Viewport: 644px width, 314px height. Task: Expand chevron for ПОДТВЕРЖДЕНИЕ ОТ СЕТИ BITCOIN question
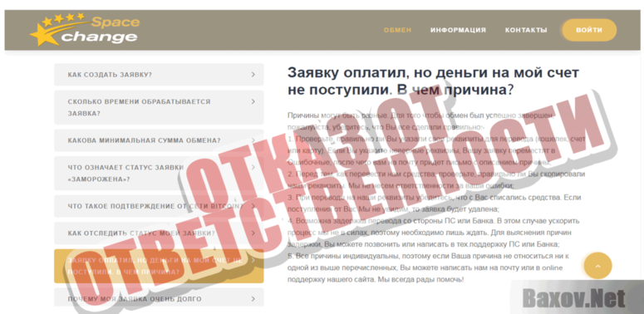[x=253, y=206]
